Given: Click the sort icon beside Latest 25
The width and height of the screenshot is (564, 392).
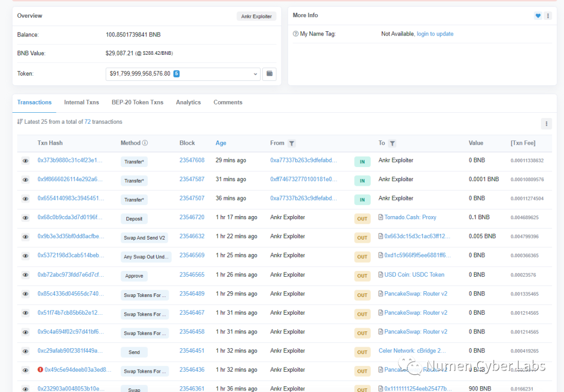Looking at the screenshot, I should tap(20, 122).
